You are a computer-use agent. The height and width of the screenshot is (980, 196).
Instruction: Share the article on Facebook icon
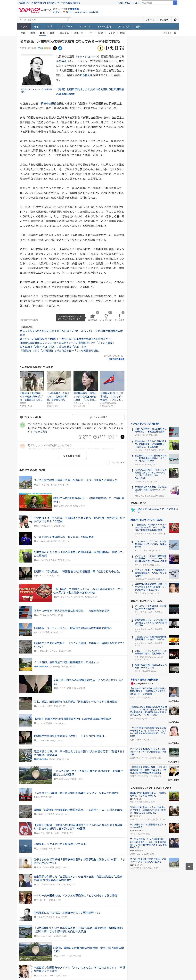coord(60,48)
